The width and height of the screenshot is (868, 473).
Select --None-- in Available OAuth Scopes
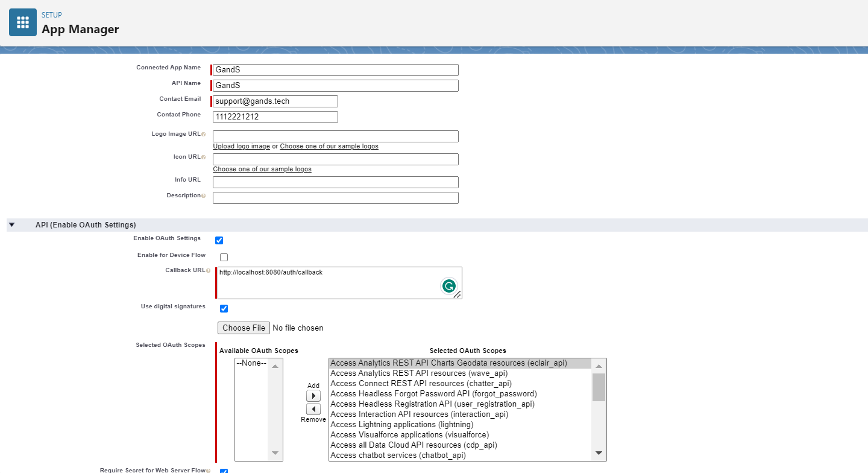pyautogui.click(x=251, y=363)
